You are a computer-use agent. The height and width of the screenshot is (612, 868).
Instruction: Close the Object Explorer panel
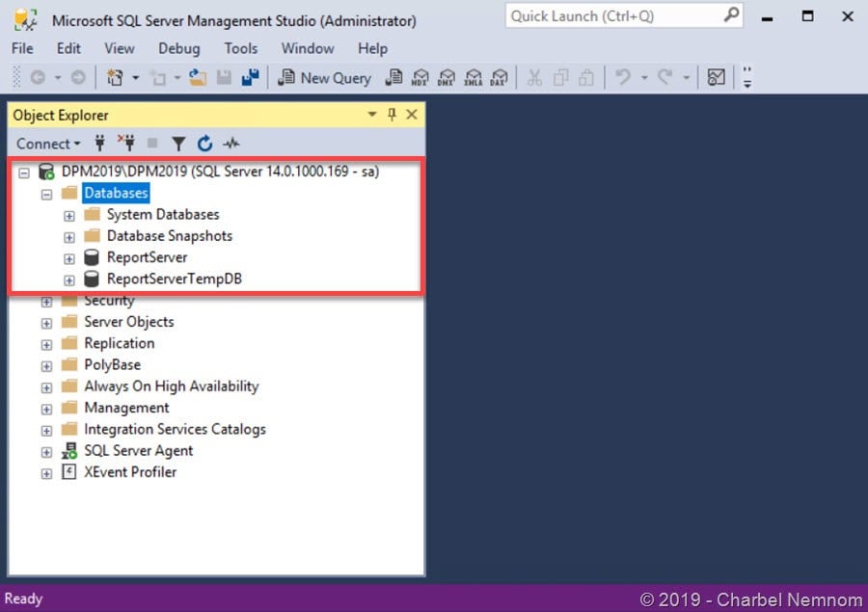tap(411, 115)
